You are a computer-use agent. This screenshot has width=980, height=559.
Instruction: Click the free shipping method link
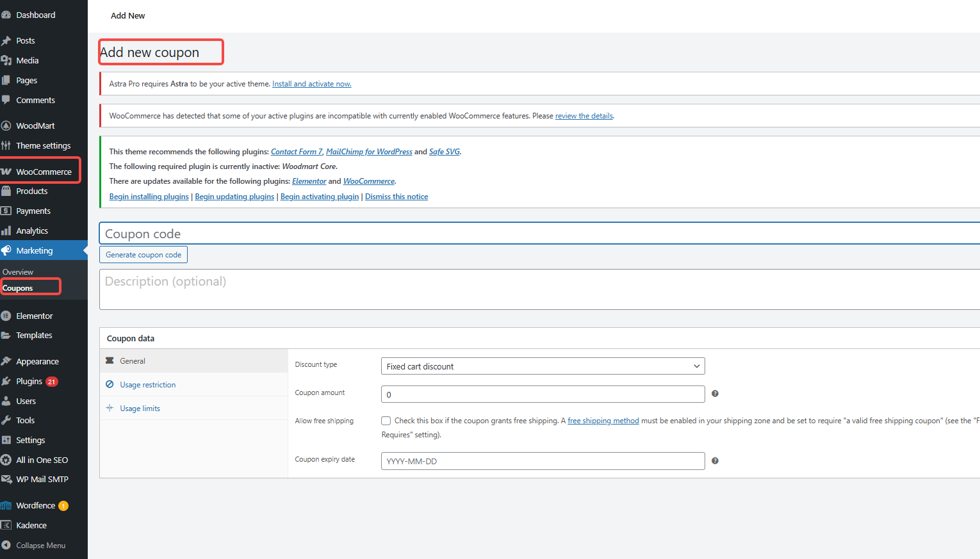click(603, 421)
